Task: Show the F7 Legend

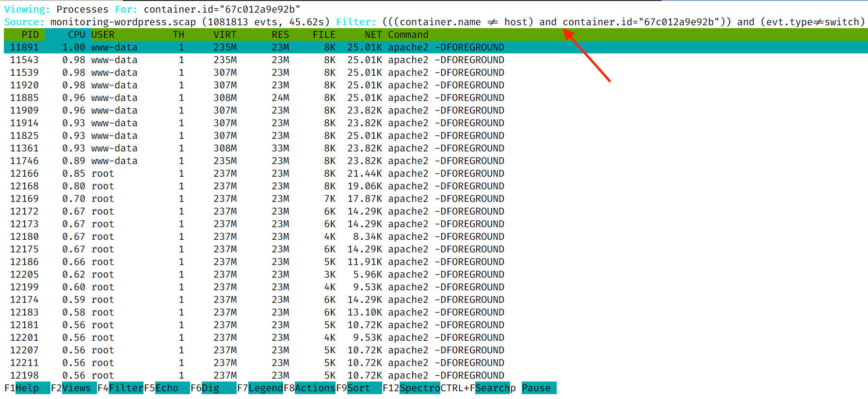Action: click(260, 388)
